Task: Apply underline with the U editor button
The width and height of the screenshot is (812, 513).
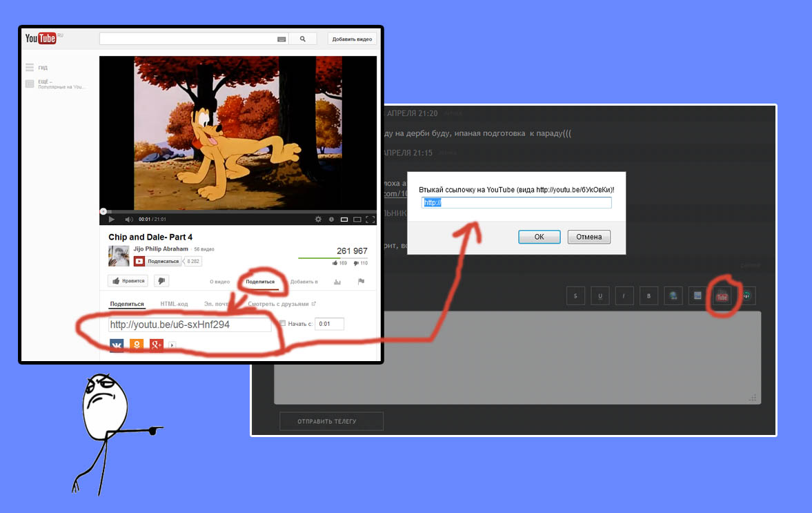Action: point(600,296)
